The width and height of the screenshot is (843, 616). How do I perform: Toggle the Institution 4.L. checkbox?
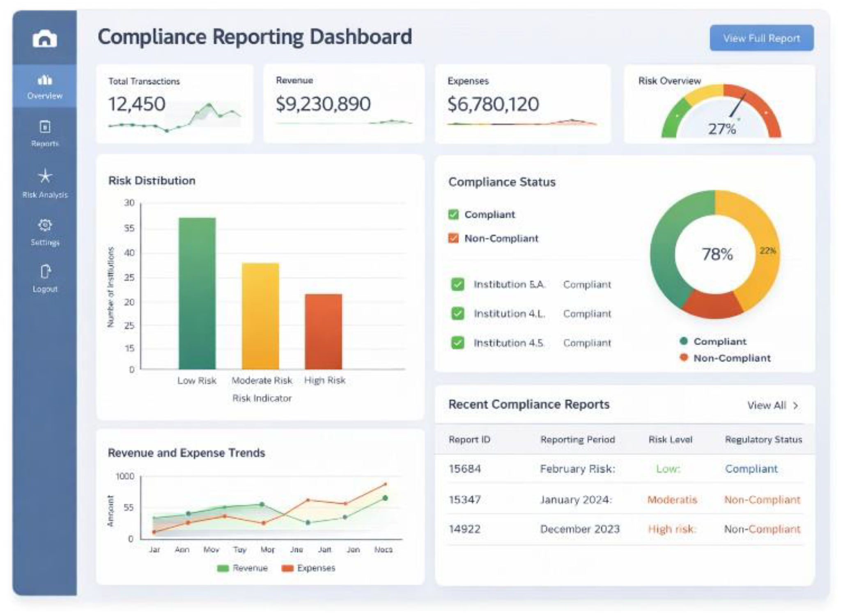point(457,314)
